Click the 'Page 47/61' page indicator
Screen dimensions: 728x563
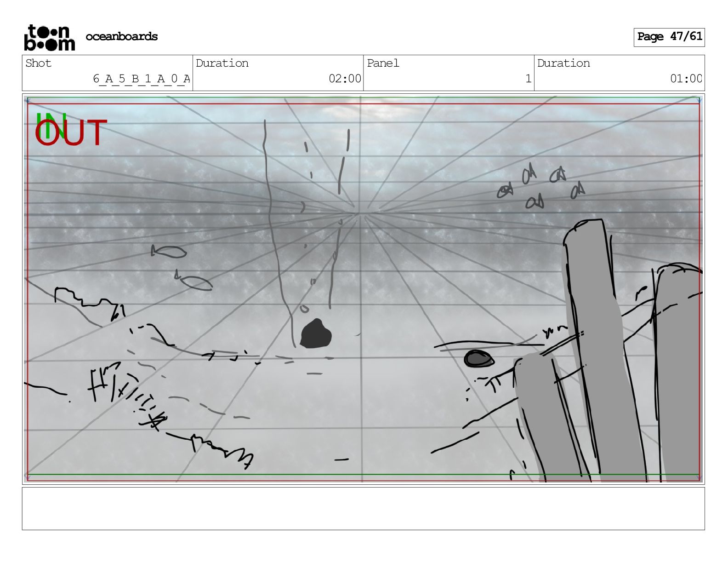[x=669, y=37]
